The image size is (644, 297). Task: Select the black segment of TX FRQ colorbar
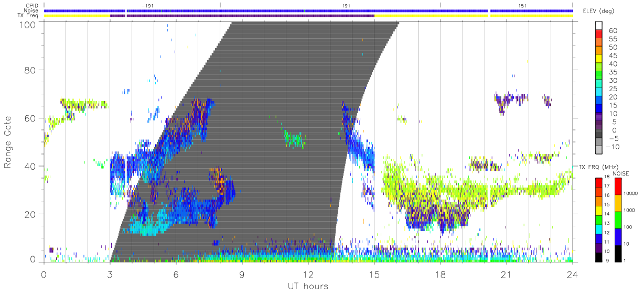point(599,256)
